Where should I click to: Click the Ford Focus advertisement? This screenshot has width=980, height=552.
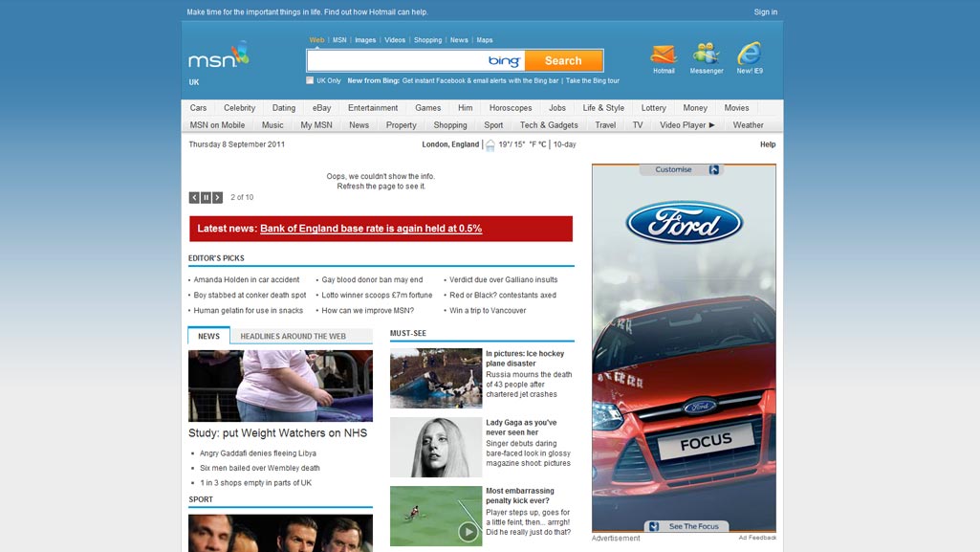[x=685, y=347]
